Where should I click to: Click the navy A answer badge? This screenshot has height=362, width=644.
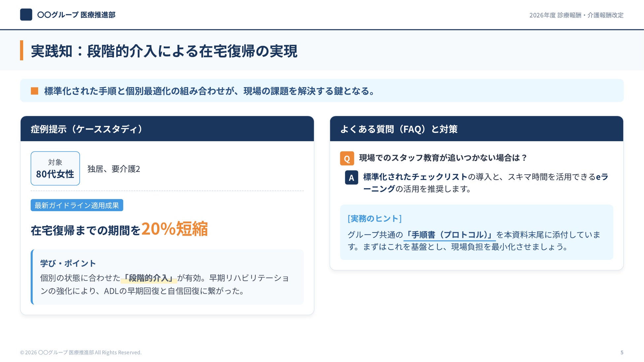click(351, 178)
